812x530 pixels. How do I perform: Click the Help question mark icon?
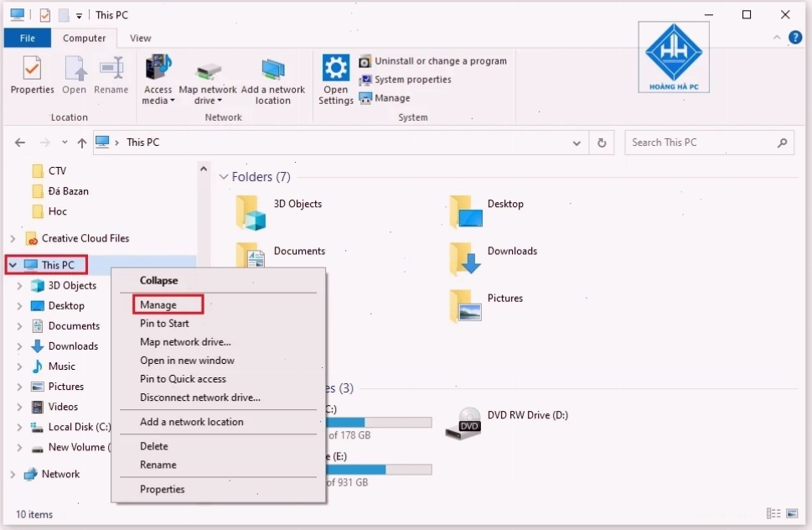point(795,37)
